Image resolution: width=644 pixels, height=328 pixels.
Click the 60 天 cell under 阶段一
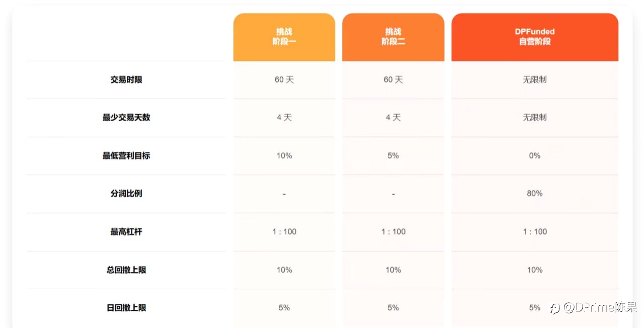[x=284, y=79]
